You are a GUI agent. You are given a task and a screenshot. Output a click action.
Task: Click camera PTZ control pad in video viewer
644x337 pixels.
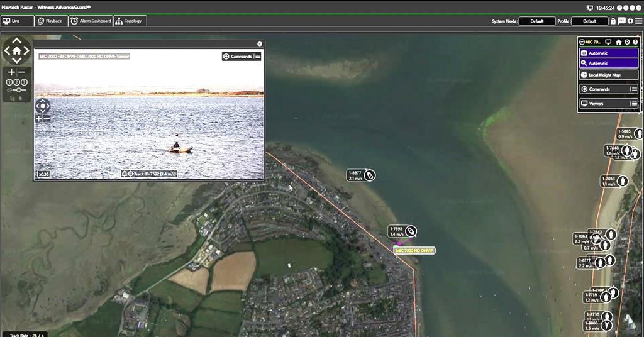42,105
